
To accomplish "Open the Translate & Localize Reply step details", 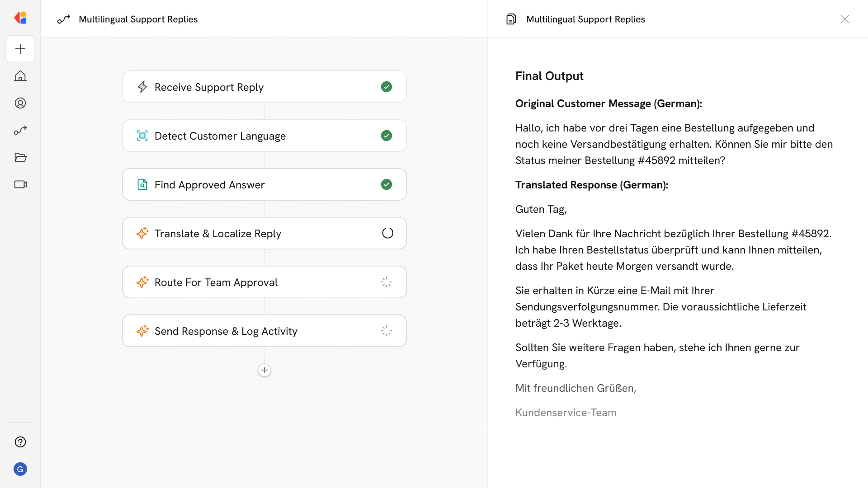I will 264,233.
